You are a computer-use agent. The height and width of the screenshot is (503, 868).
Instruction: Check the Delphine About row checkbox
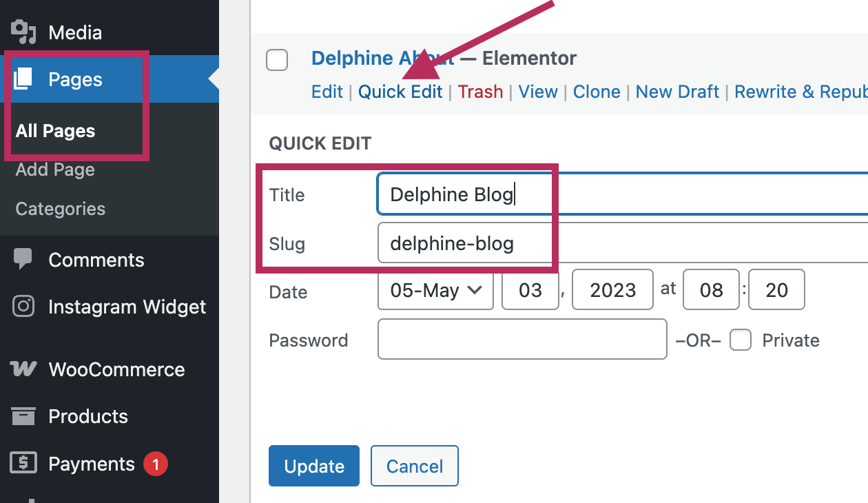(x=277, y=61)
